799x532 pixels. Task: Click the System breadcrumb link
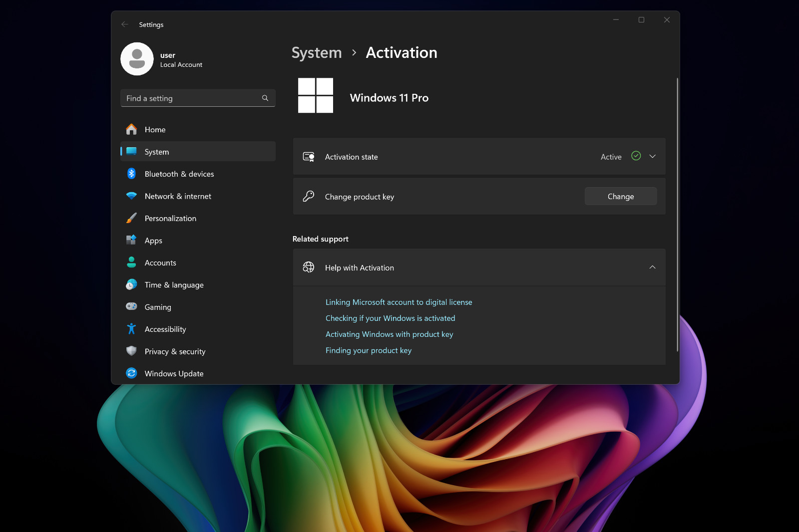click(317, 52)
